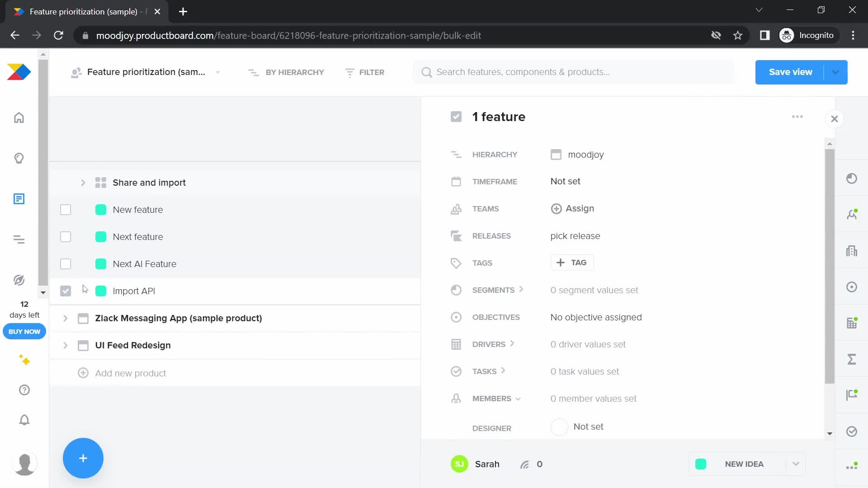
Task: Click the help/question mark icon in sidebar
Action: tap(24, 389)
